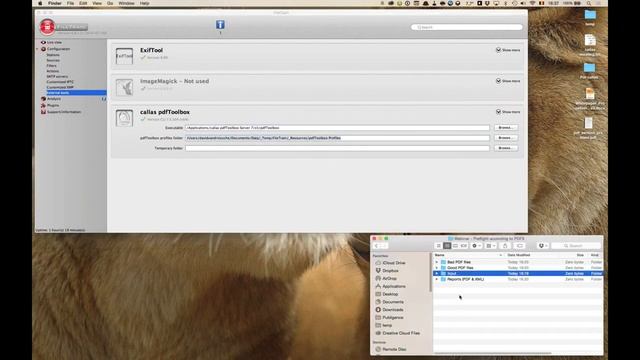Image resolution: width=640 pixels, height=360 pixels.
Task: Select Filters under Configuration
Action: 51,66
